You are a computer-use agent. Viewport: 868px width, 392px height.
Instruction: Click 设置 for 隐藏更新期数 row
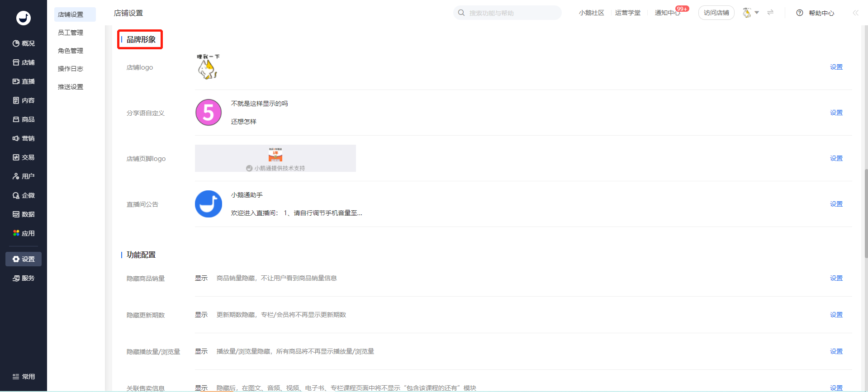pyautogui.click(x=836, y=315)
